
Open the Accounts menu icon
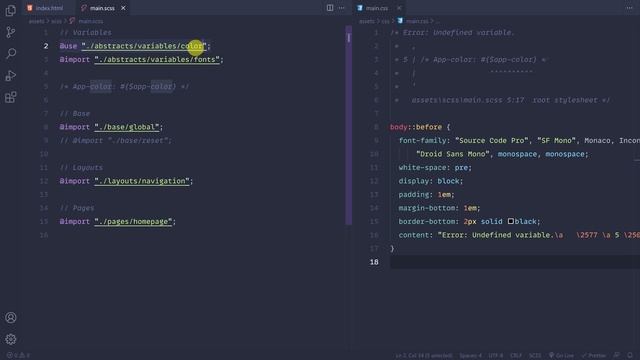tap(11, 318)
